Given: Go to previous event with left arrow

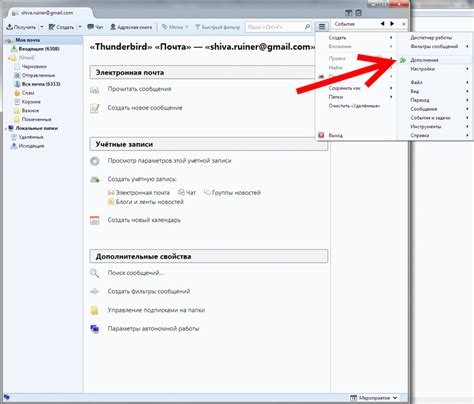Looking at the screenshot, I should point(382,24).
